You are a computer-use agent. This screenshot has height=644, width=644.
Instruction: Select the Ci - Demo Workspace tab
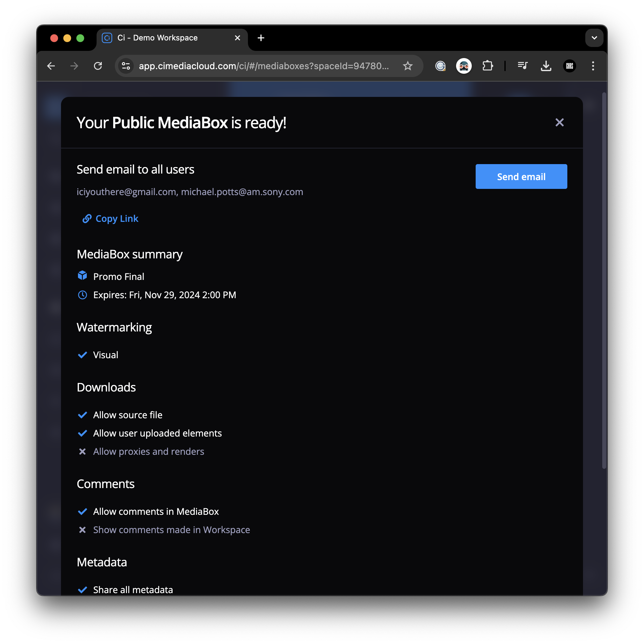(172, 38)
